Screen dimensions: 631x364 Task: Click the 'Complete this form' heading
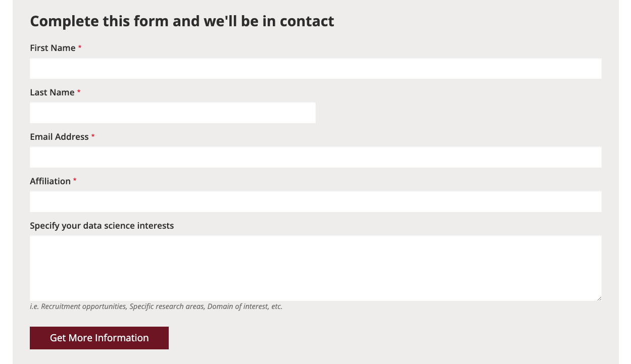coord(182,21)
